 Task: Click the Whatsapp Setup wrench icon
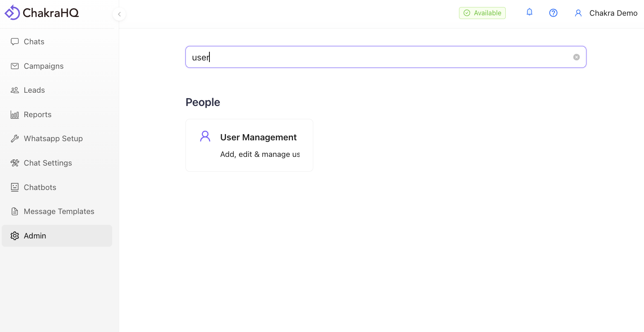pyautogui.click(x=15, y=139)
